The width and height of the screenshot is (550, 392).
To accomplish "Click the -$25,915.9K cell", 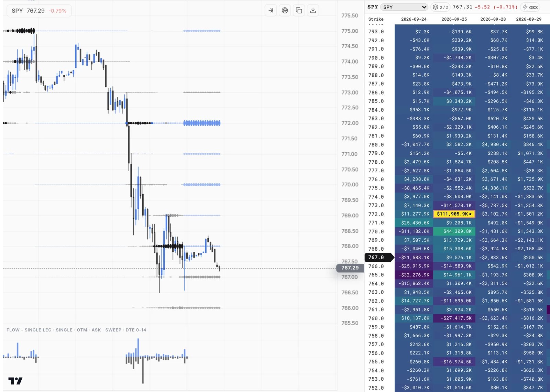I will [x=414, y=266].
